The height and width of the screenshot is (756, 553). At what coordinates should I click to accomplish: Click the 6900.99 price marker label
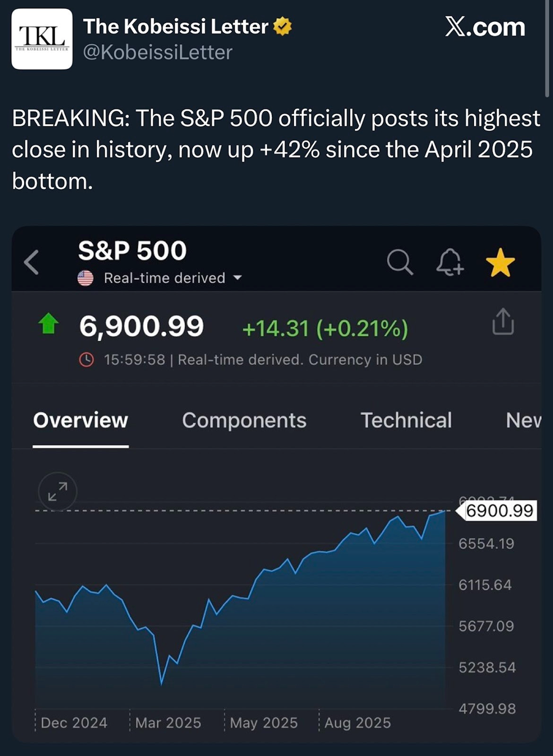[499, 511]
